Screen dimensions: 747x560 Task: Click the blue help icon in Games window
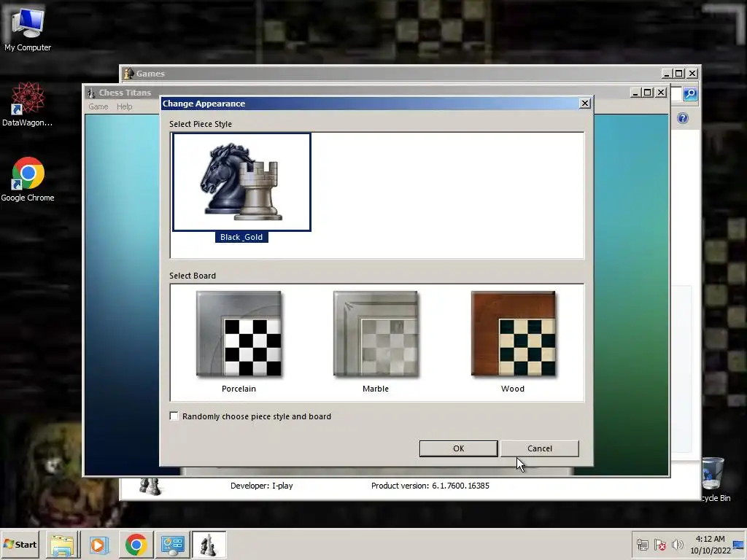tap(683, 118)
